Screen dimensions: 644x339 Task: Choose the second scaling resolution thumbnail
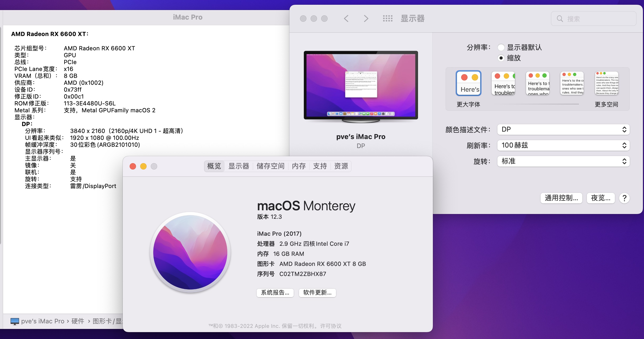[503, 83]
